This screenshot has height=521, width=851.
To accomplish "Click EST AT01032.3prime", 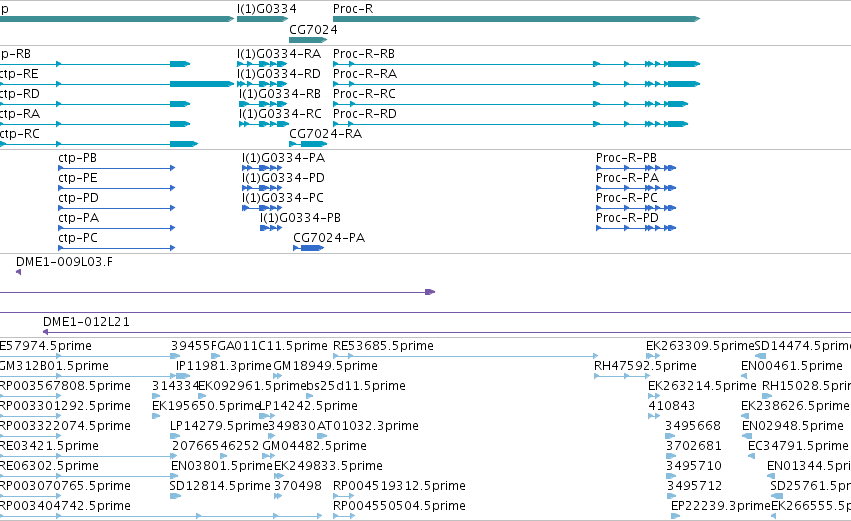I will tap(367, 427).
